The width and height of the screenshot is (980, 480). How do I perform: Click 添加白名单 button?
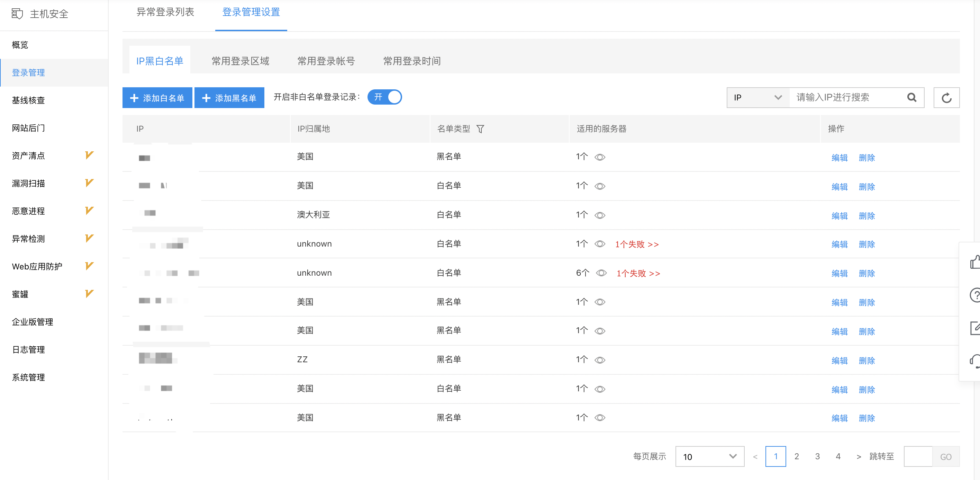[157, 98]
